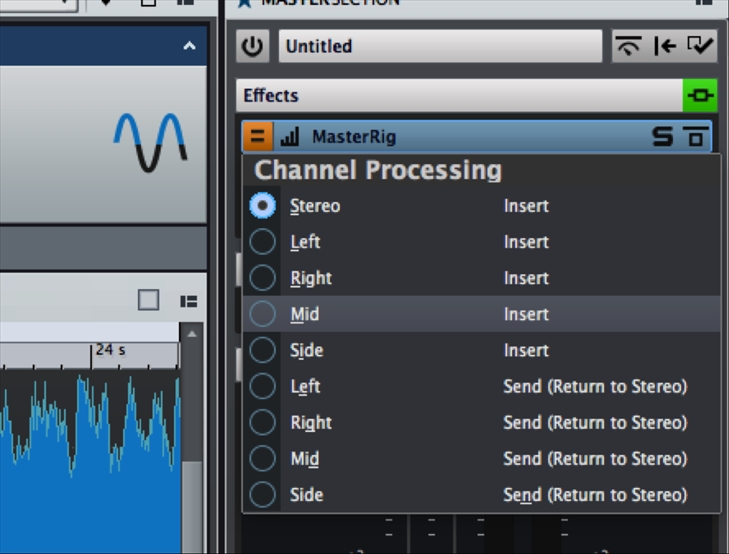Open the list options icon above the waveform

[x=188, y=301]
